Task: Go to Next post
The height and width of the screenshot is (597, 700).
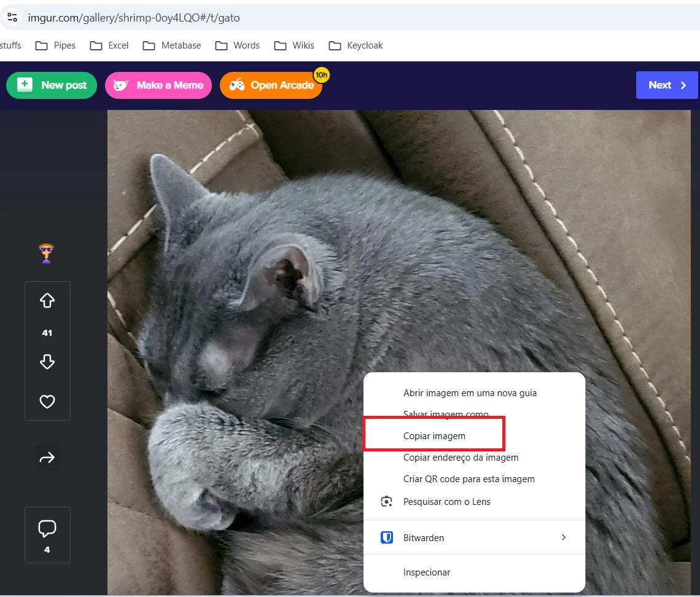Action: point(667,85)
